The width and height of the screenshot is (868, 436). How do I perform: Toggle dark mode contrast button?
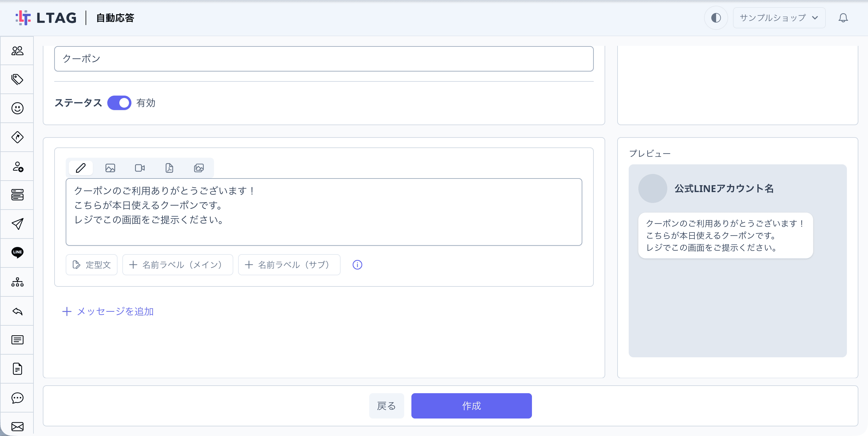tap(716, 17)
